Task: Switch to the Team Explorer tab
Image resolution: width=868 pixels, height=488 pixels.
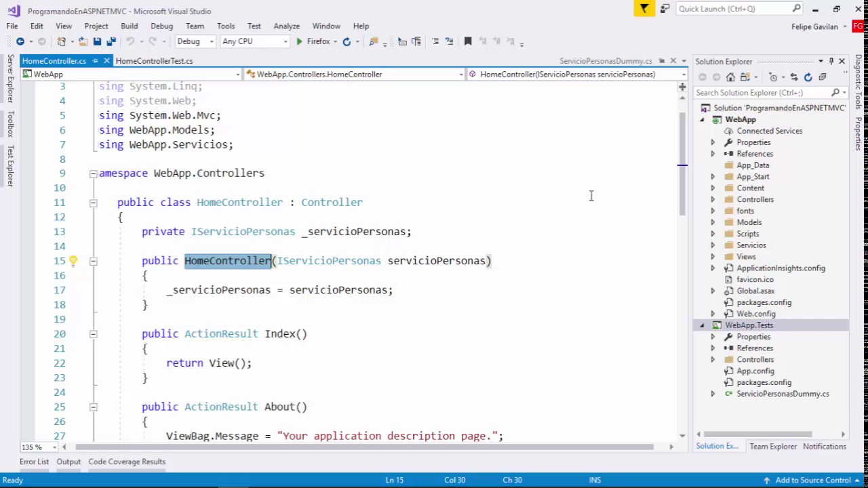Action: tap(773, 447)
